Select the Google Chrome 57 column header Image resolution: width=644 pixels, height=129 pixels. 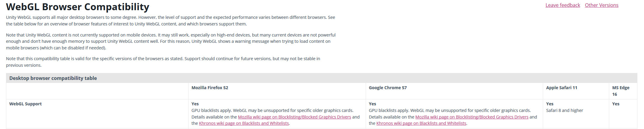pos(388,88)
